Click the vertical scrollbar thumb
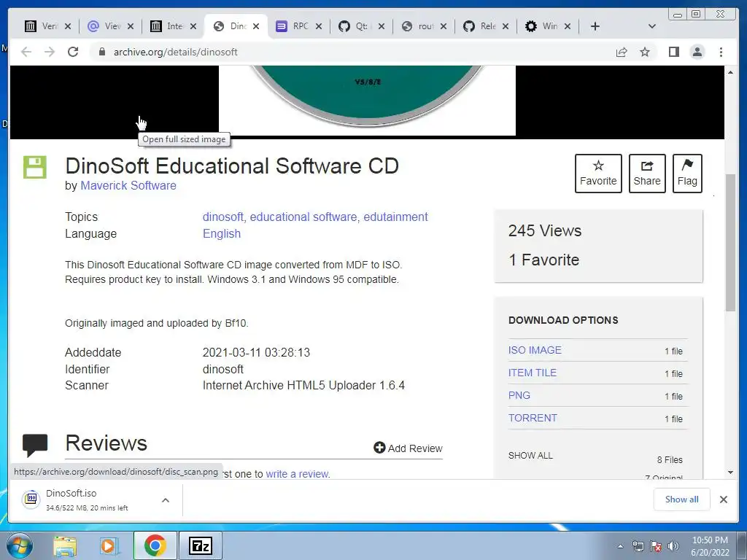 coord(730,243)
